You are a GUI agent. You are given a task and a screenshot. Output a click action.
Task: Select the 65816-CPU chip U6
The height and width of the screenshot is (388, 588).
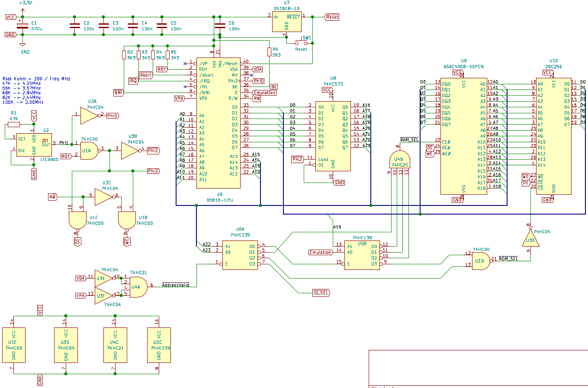tap(218, 125)
